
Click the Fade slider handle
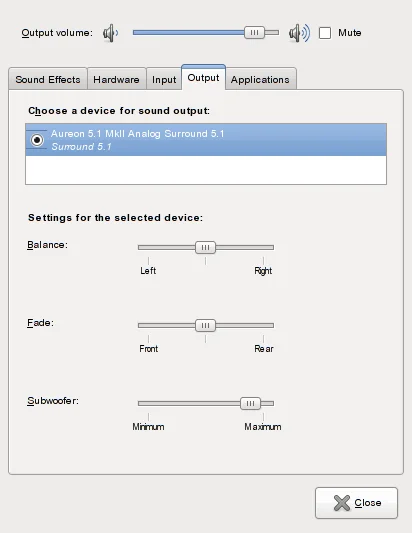(x=205, y=326)
